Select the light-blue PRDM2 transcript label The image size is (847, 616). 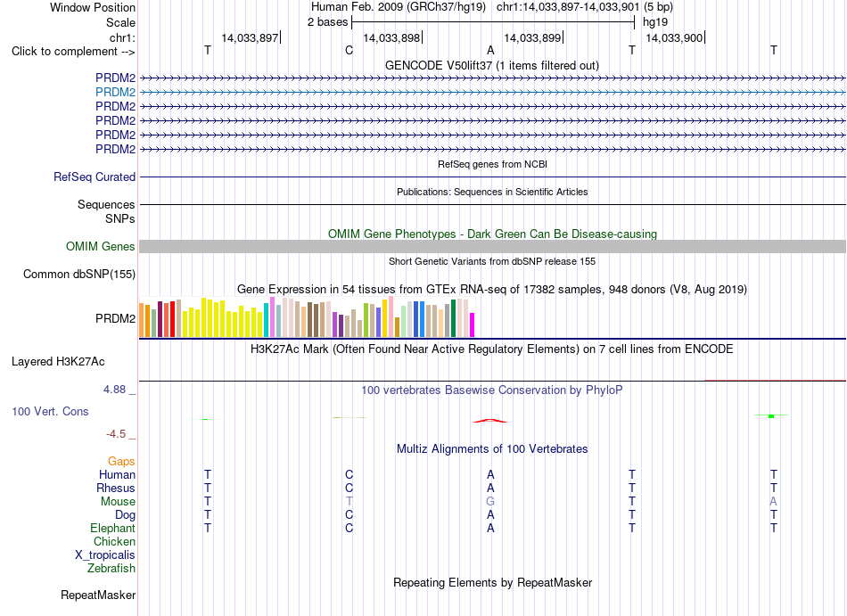(x=115, y=92)
